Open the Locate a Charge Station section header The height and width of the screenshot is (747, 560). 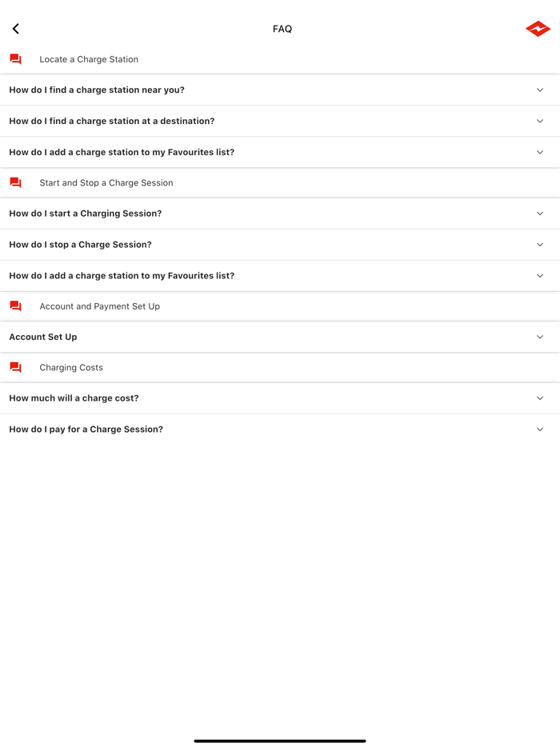click(89, 59)
